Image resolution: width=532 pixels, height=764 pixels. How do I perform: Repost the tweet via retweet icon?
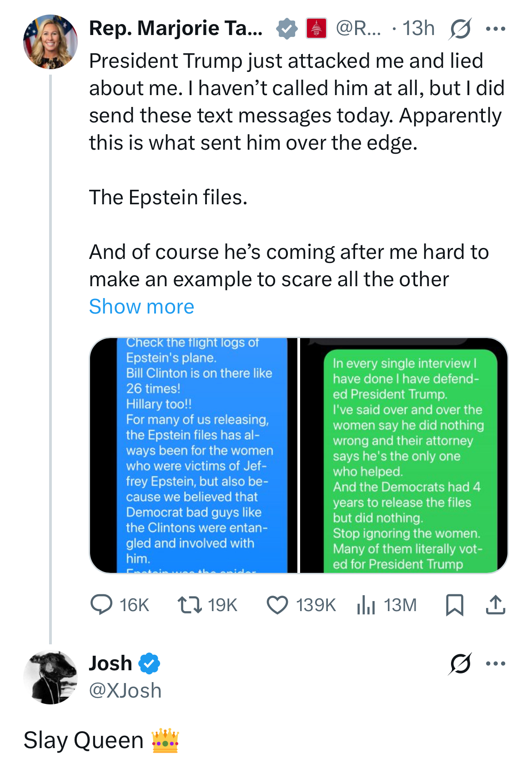pos(190,605)
